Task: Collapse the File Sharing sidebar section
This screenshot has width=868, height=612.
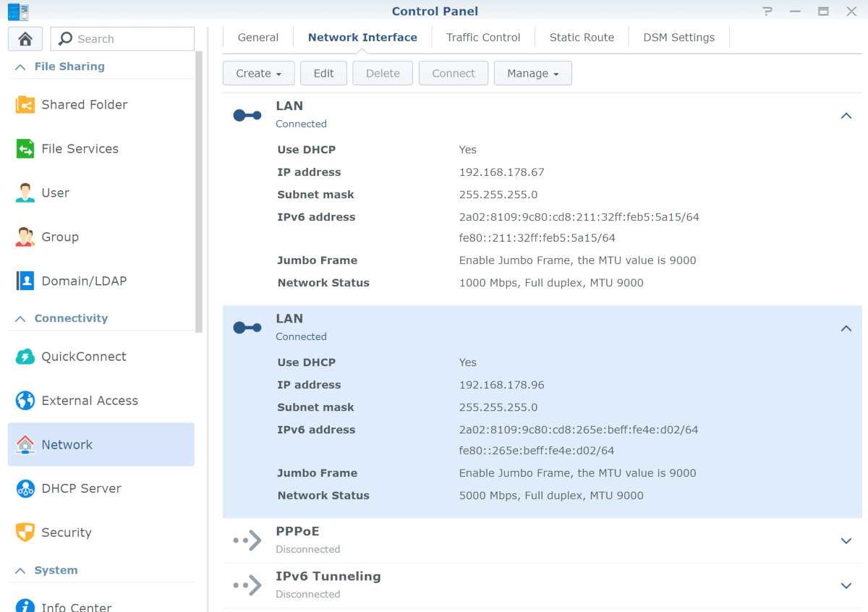Action: [x=21, y=67]
